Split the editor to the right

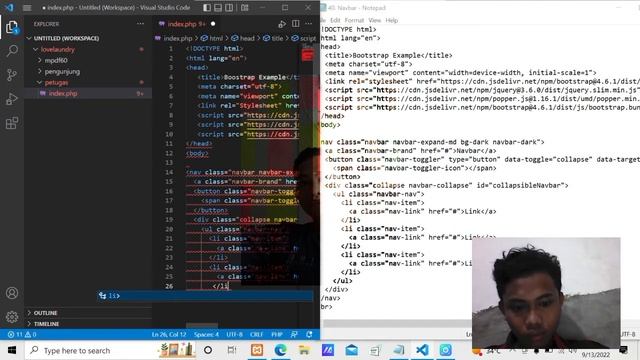coord(296,24)
